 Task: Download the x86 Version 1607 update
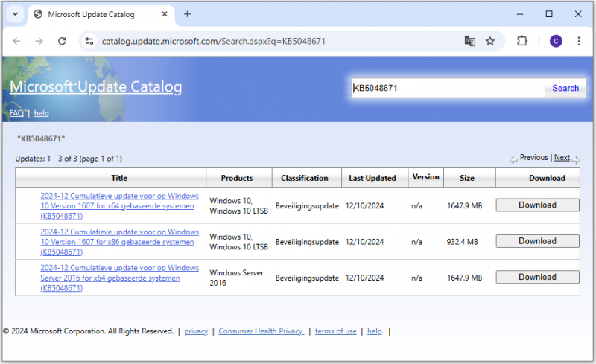click(x=537, y=241)
